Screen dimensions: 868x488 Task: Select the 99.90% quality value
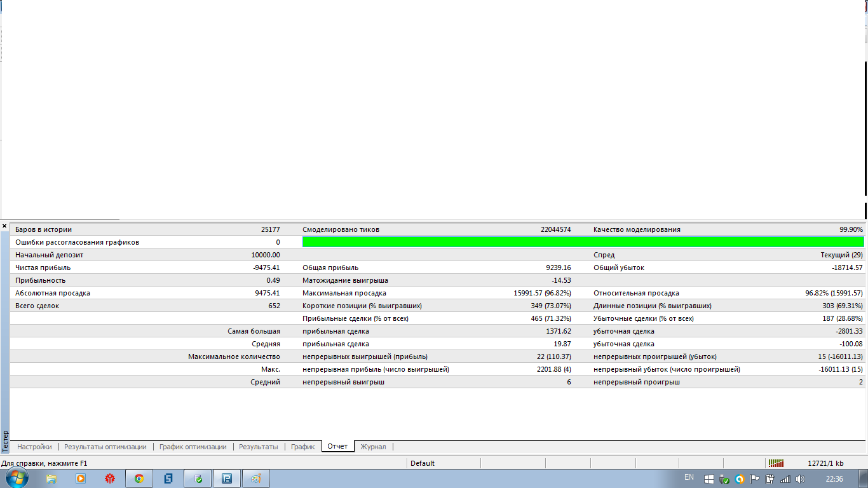(851, 229)
